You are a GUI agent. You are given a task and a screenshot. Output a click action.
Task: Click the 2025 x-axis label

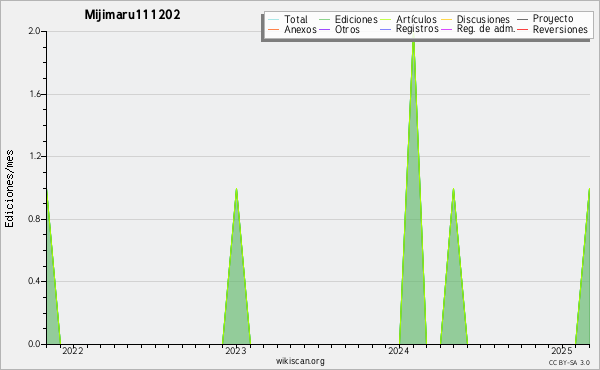[x=562, y=351]
